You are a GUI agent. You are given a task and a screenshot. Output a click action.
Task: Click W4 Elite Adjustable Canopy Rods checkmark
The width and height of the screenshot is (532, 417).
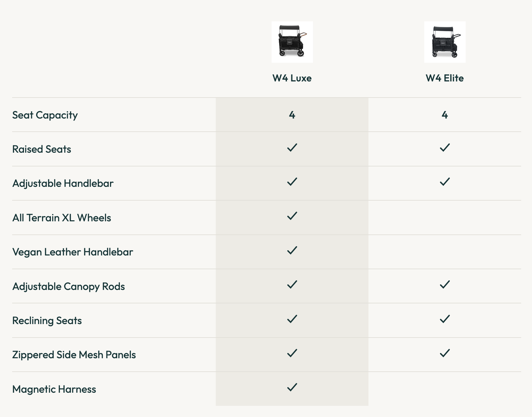click(445, 284)
